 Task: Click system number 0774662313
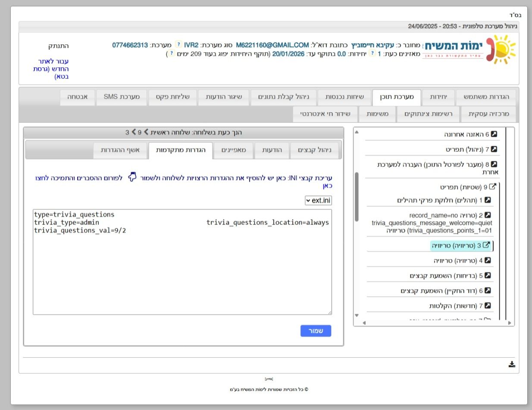[130, 45]
